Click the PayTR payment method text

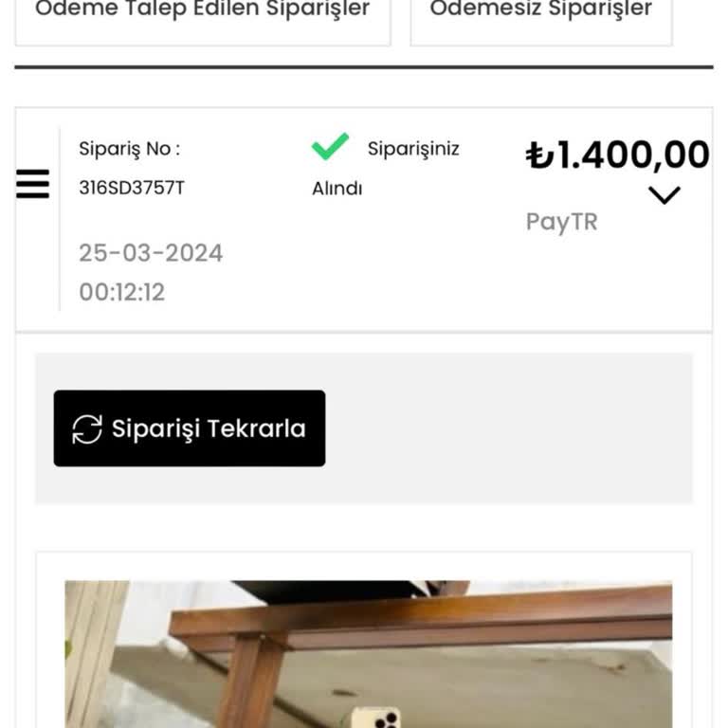coord(561,222)
